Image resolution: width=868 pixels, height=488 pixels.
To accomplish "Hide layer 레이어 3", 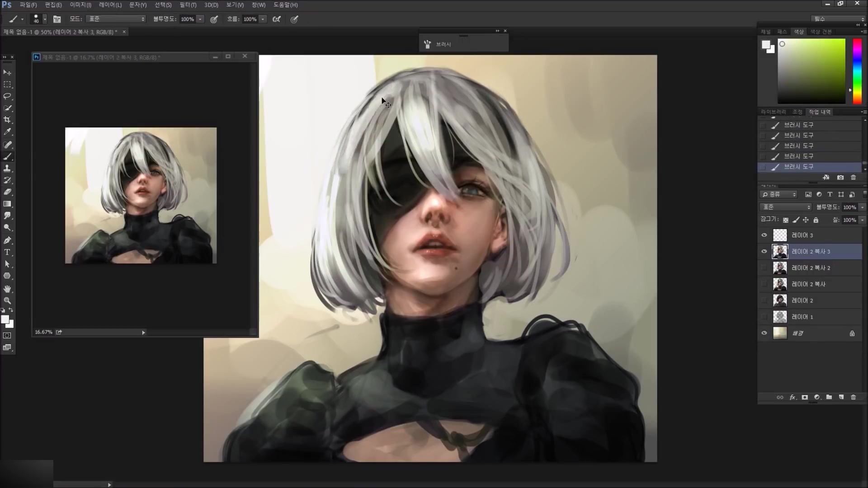I will pos(764,235).
